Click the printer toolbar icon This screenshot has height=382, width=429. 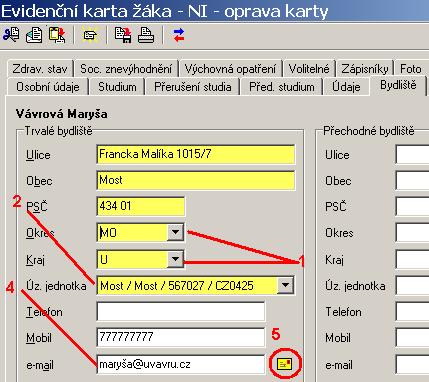click(x=146, y=35)
